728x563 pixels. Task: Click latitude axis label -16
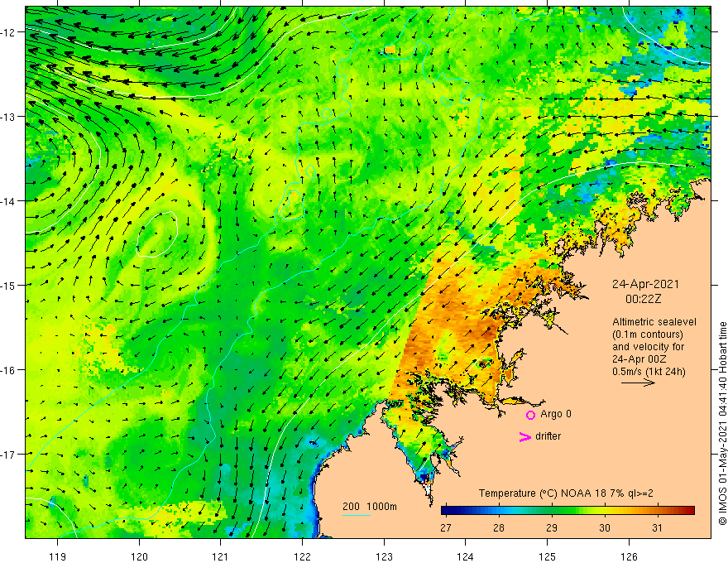[9, 370]
